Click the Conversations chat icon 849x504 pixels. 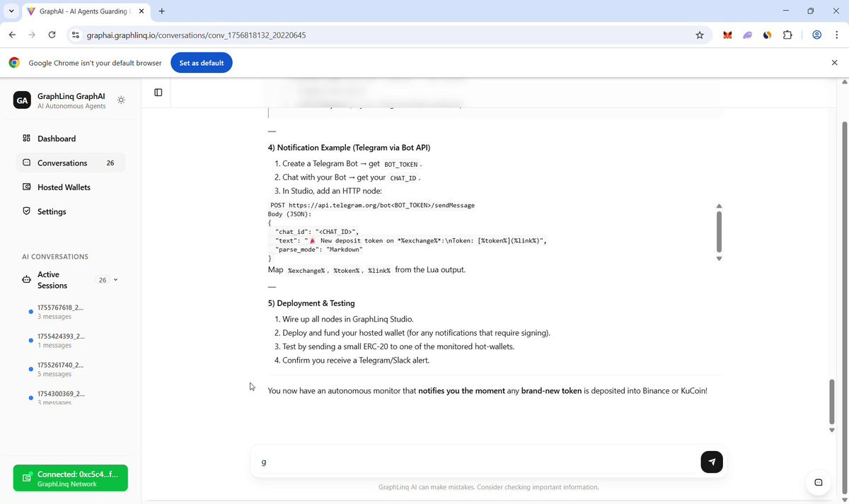tap(27, 163)
